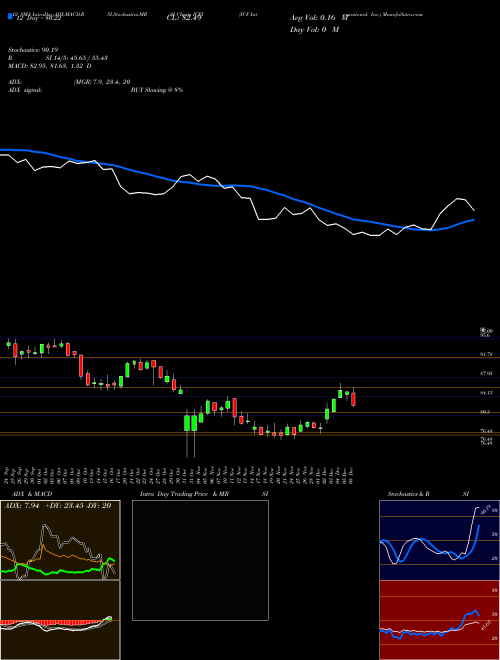
Task: Click the MACD histogram chart with red bars
Action: [x=60, y=620]
